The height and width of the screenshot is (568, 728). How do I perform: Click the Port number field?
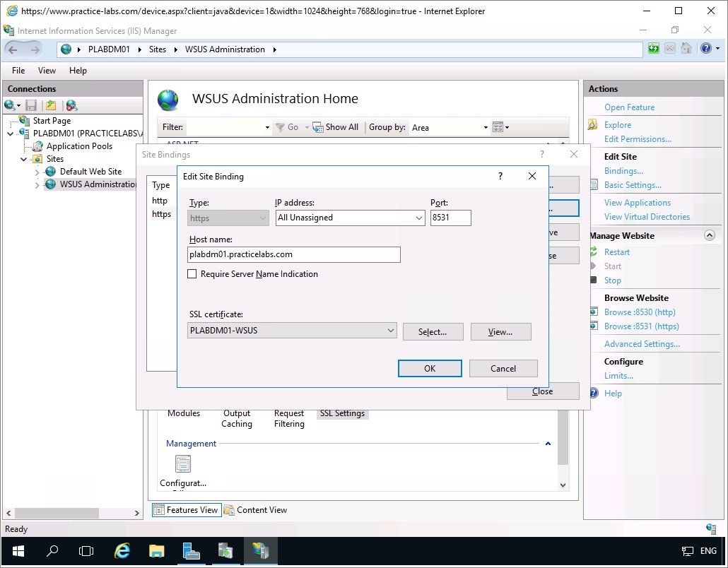pos(450,218)
